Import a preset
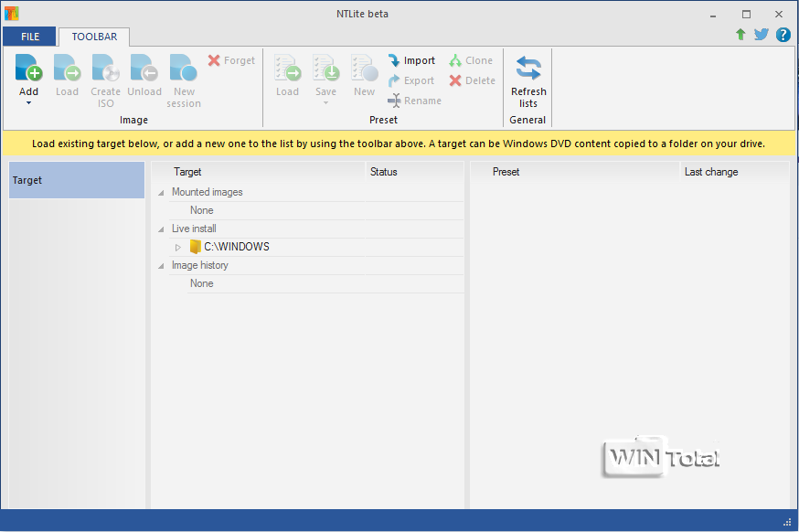Viewport: 799px width, 532px height. click(411, 60)
